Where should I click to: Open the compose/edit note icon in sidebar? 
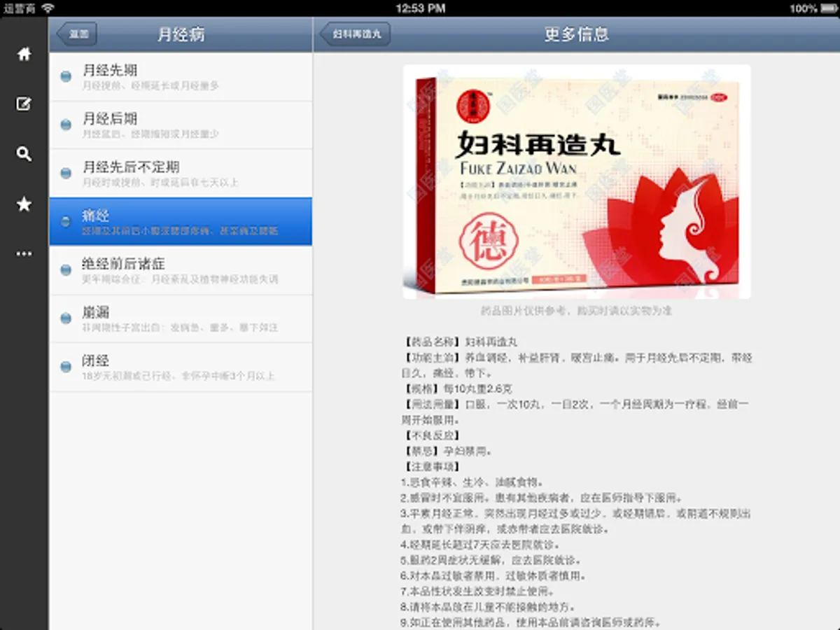[x=24, y=104]
